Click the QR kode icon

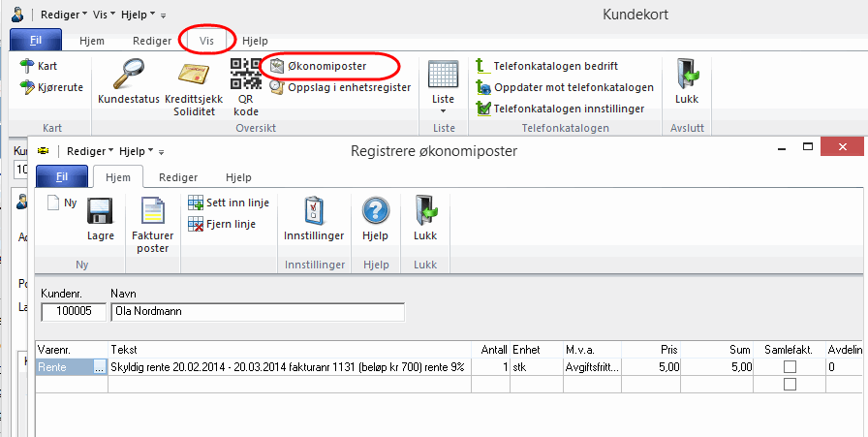[244, 76]
